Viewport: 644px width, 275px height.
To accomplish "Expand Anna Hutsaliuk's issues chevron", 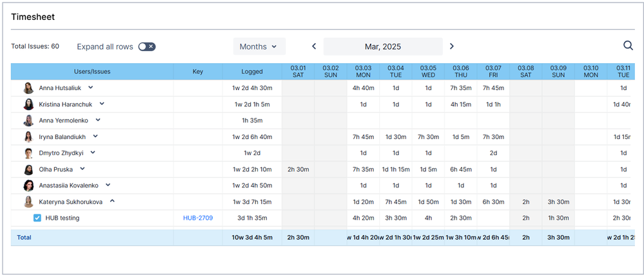I will (x=91, y=88).
